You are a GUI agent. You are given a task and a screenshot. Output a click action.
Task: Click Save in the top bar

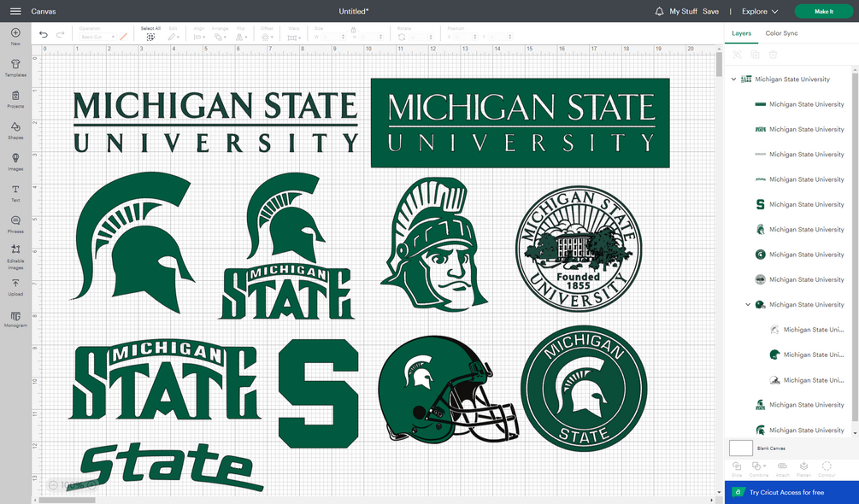coord(710,11)
